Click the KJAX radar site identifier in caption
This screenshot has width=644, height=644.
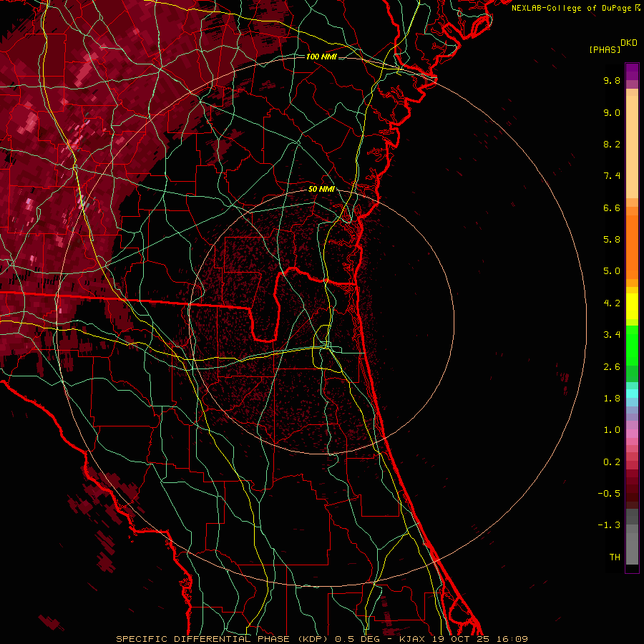coord(413,639)
